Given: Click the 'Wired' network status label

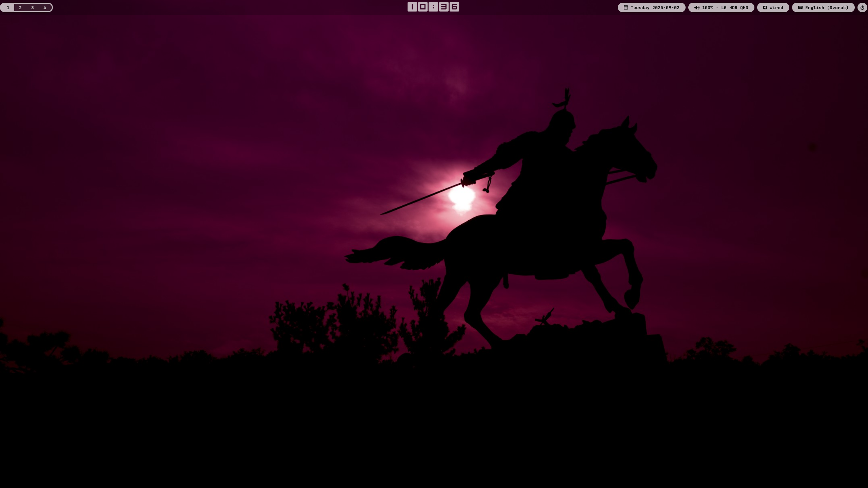Looking at the screenshot, I should (776, 7).
